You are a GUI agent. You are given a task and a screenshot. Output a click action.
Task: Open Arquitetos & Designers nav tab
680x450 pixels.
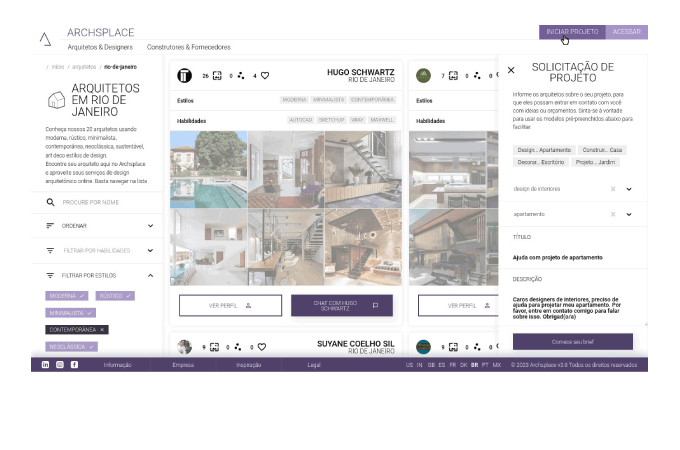(x=100, y=47)
